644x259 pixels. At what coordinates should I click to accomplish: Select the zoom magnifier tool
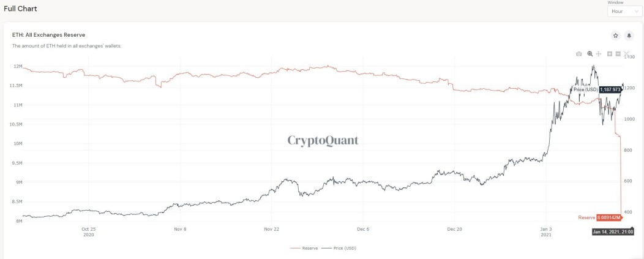[590, 54]
